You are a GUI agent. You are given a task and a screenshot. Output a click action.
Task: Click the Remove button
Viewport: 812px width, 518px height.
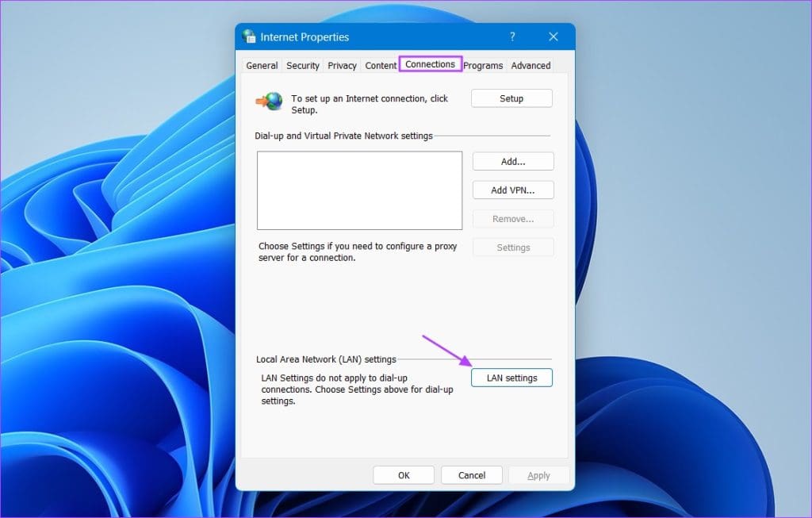[x=512, y=218]
